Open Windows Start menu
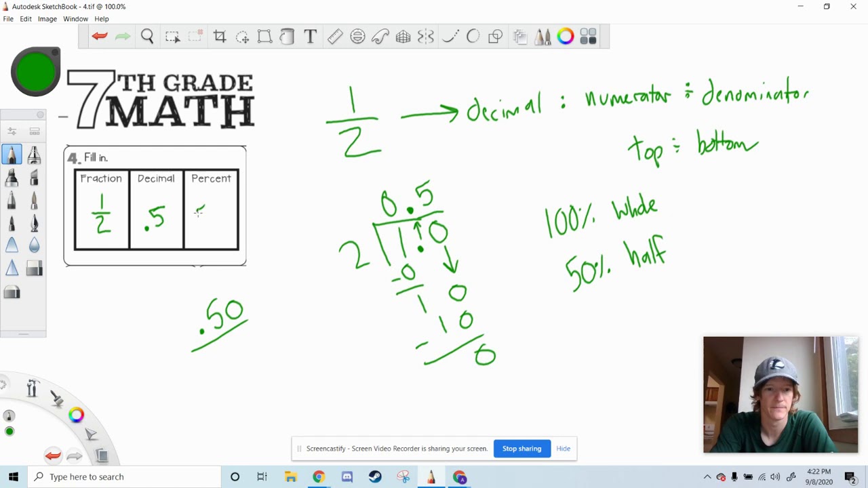The height and width of the screenshot is (488, 868). pos(14,476)
